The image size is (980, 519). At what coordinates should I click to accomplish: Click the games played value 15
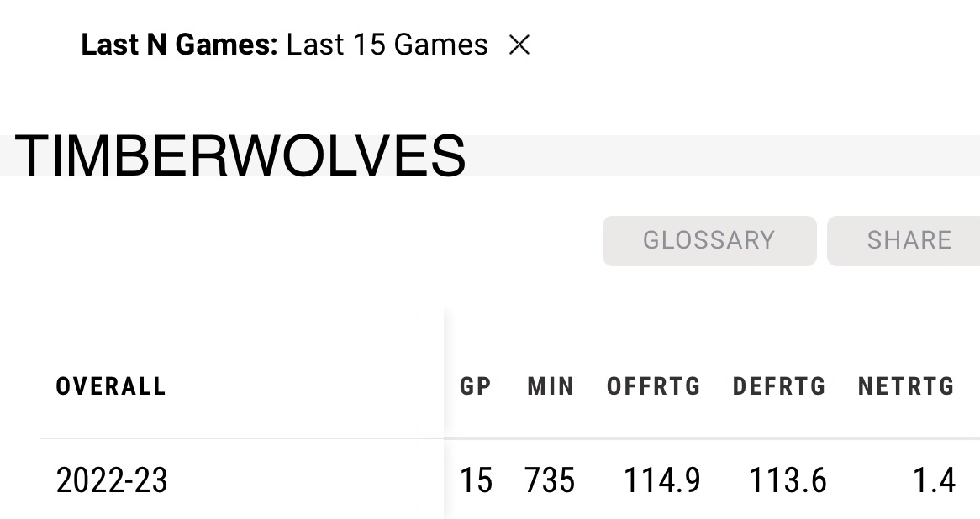click(476, 481)
